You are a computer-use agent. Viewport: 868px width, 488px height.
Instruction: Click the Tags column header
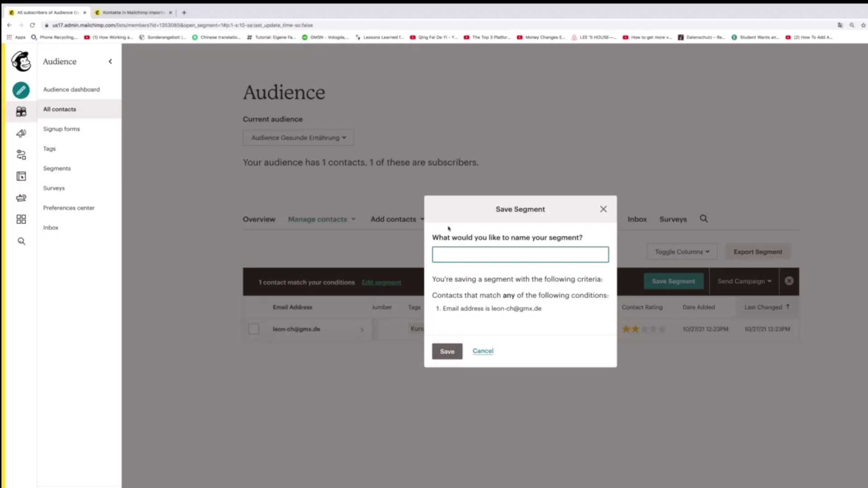point(415,307)
